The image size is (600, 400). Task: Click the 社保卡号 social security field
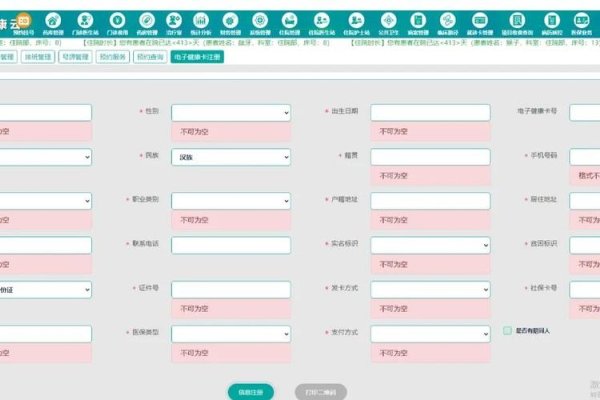coord(585,290)
